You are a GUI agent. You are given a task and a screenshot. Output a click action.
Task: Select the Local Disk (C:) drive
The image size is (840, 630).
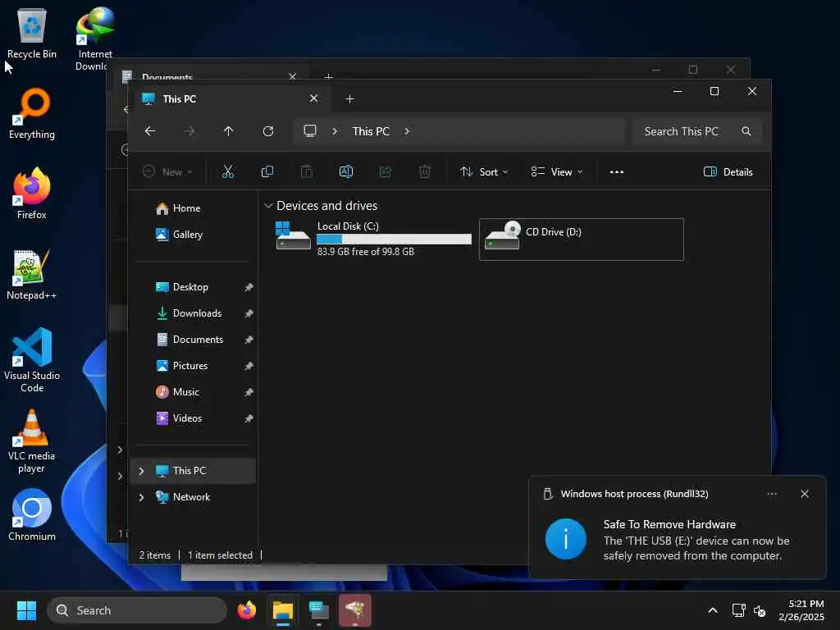tap(372, 239)
